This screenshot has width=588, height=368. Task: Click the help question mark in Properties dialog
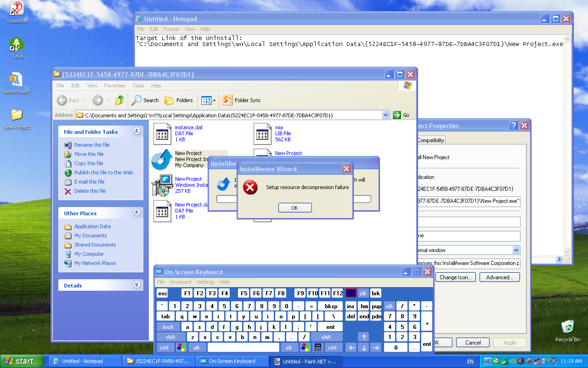(x=514, y=126)
